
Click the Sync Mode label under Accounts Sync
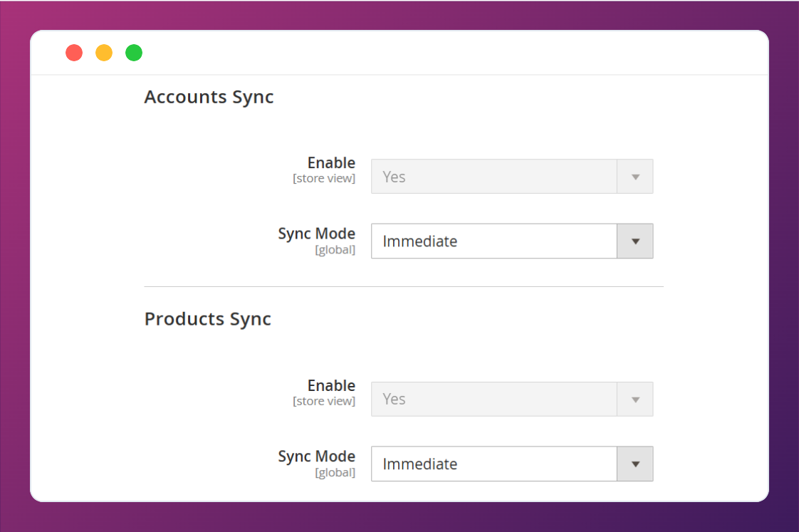tap(316, 234)
